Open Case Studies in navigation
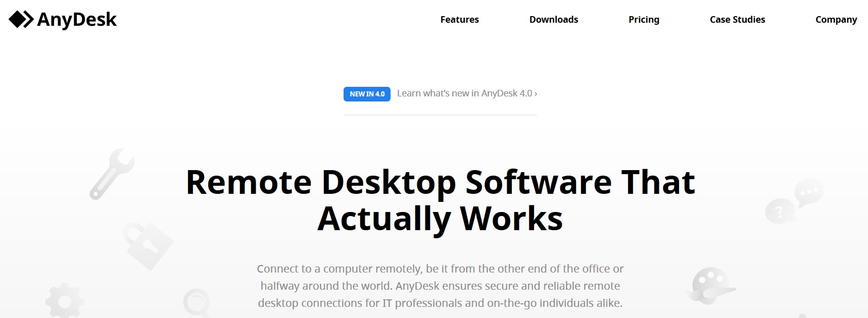 coord(737,20)
